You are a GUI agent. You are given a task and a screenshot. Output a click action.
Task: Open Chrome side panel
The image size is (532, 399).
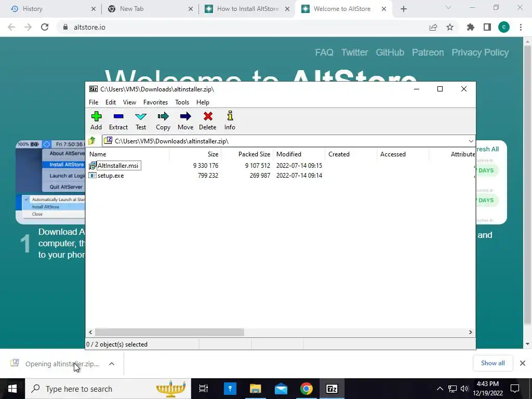tap(487, 27)
